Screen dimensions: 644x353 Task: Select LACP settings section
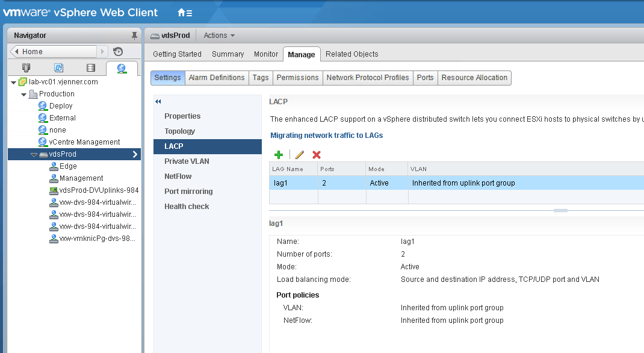[x=208, y=146]
